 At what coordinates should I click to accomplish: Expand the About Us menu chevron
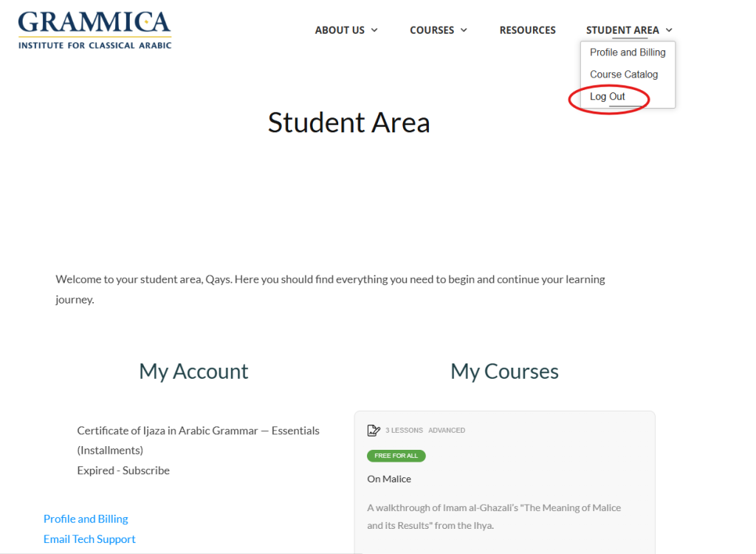[374, 30]
